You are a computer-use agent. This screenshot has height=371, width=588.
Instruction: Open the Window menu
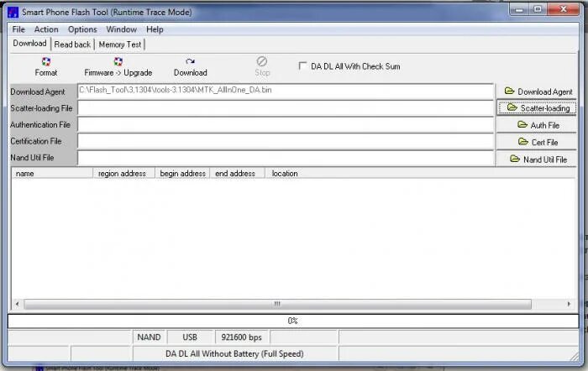[x=121, y=29]
